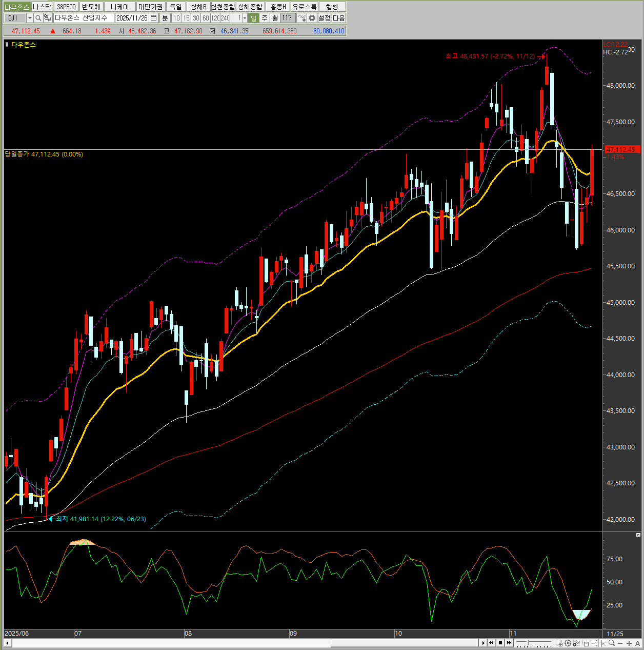The width and height of the screenshot is (644, 650).
Task: Toggle the 일 daily period button
Action: click(254, 18)
